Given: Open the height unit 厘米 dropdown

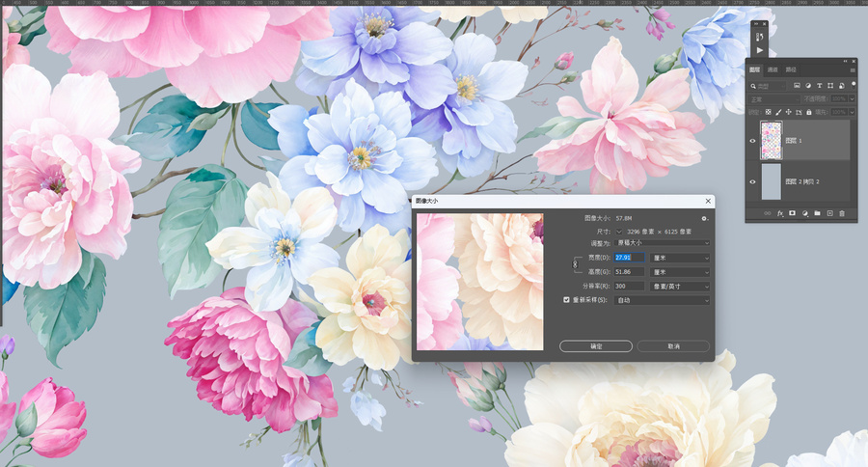Looking at the screenshot, I should point(680,272).
